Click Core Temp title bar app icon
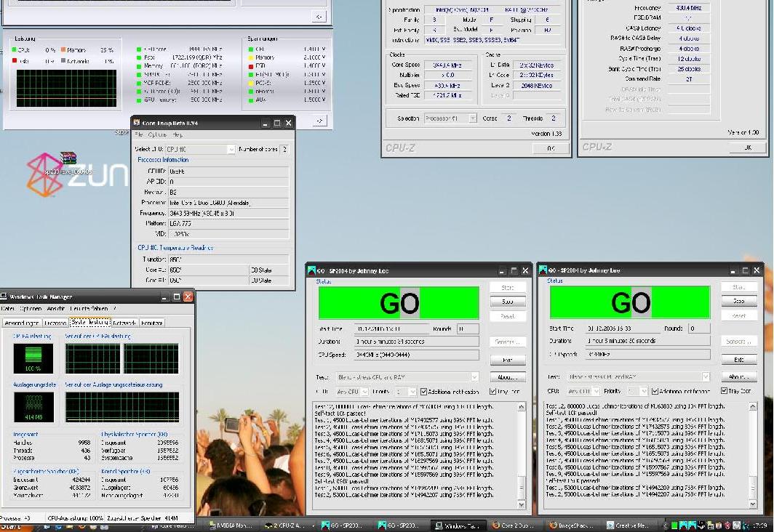This screenshot has height=532, width=774. pos(137,123)
